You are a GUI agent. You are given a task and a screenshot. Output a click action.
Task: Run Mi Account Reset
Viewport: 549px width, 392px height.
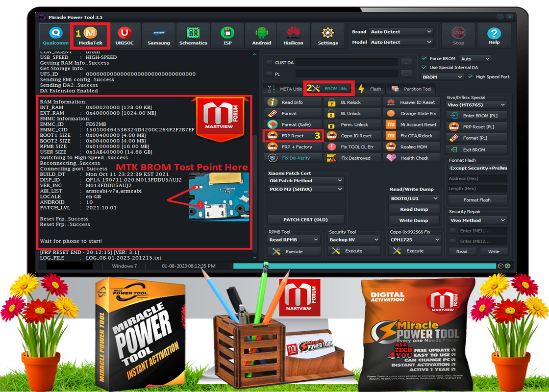(x=412, y=124)
